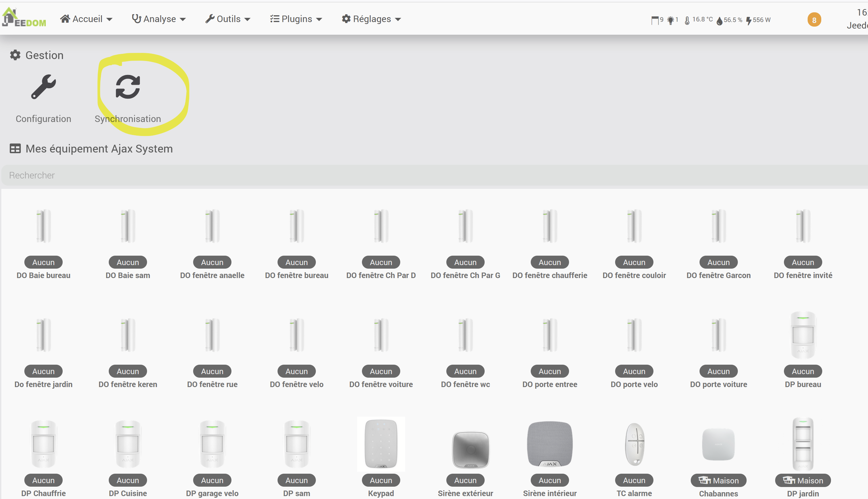Click the orange notification badge showing 8

click(814, 20)
